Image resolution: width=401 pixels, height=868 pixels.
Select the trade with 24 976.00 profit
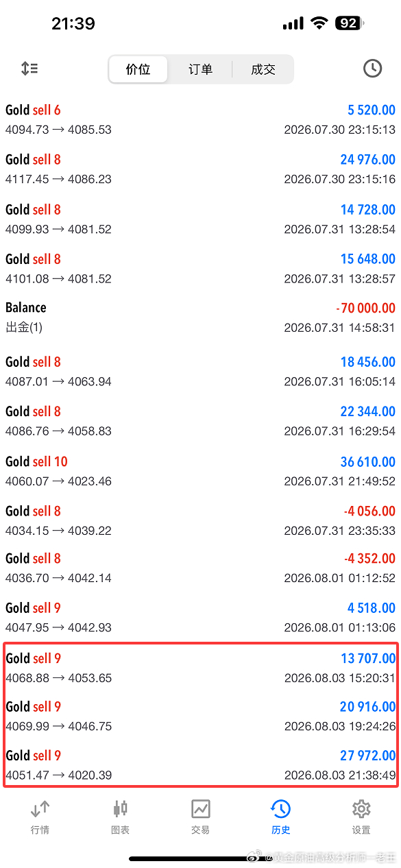200,169
